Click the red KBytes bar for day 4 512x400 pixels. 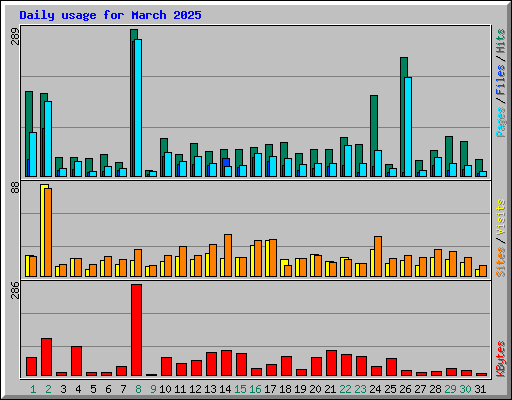(76, 361)
